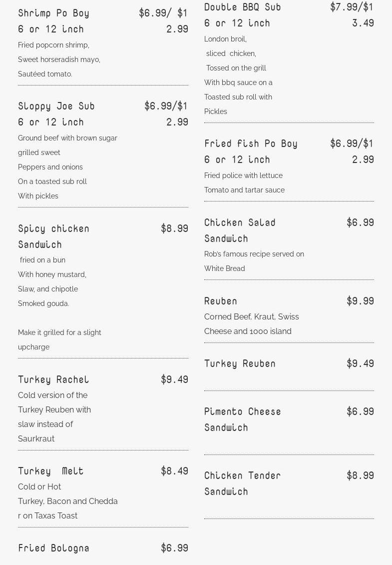Click the Turkey Melt $8.49 price
Viewport: 392px width, 565px height.
(174, 471)
